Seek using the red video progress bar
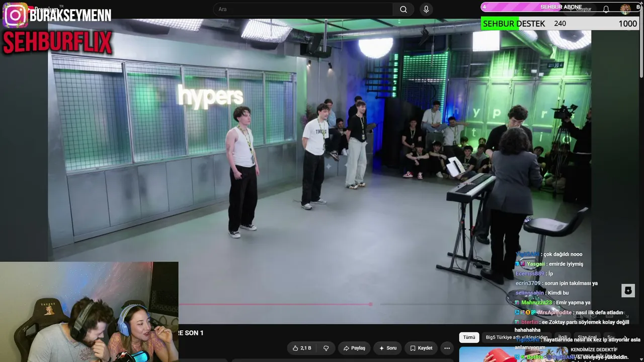 [x=275, y=304]
